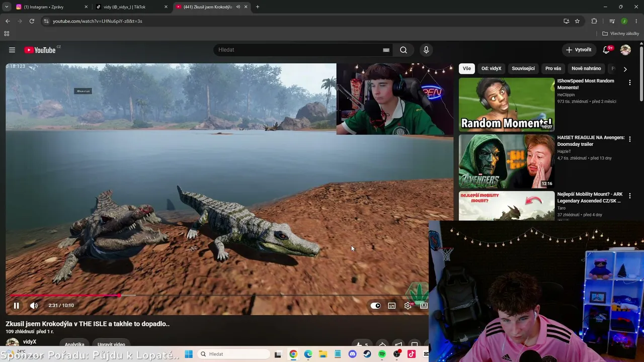Open the apps grid in bookmarks bar
The height and width of the screenshot is (362, 644).
(7, 34)
